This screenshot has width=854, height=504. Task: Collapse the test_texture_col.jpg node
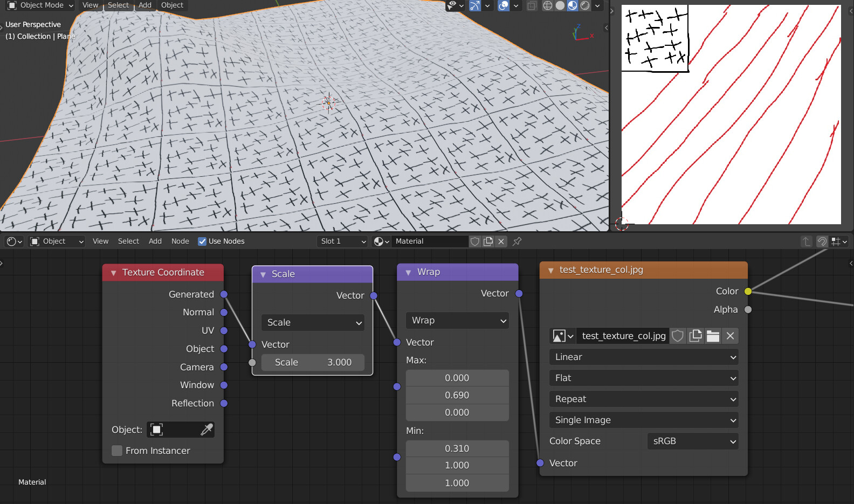pyautogui.click(x=550, y=270)
